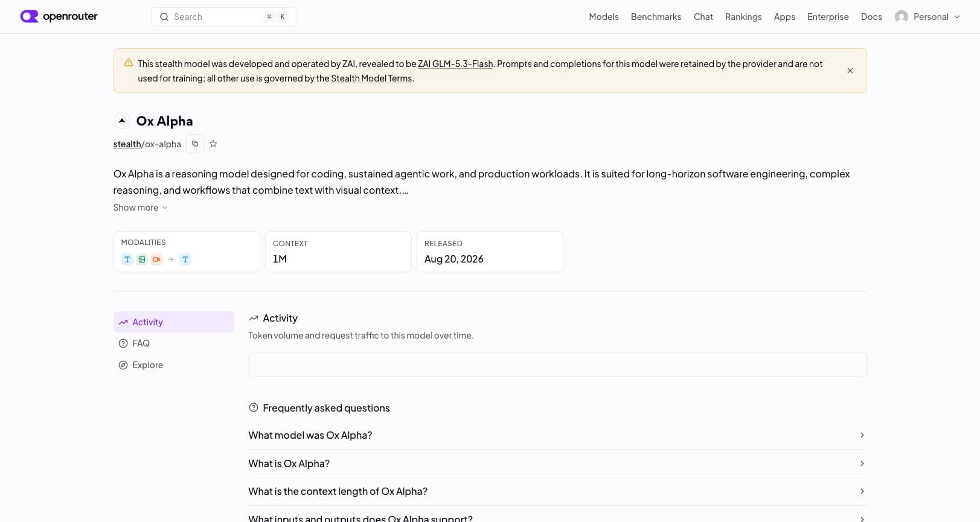This screenshot has width=980, height=522.
Task: Select the Activity sidebar tab
Action: click(174, 322)
